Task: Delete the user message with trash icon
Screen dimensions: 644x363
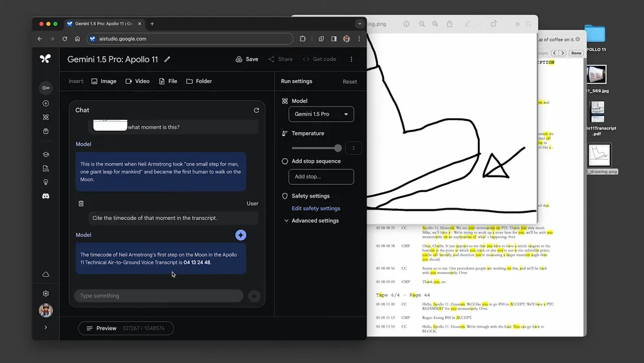Action: click(81, 204)
